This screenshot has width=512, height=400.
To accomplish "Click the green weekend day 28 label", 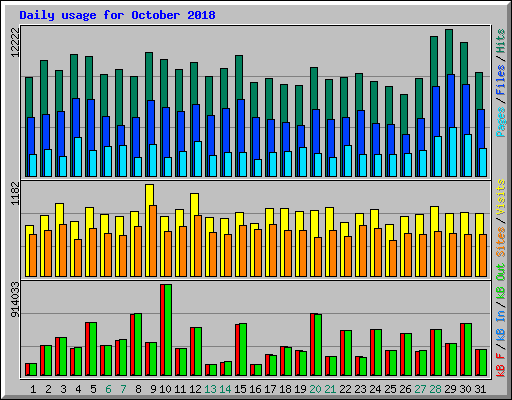I will 435,389.
